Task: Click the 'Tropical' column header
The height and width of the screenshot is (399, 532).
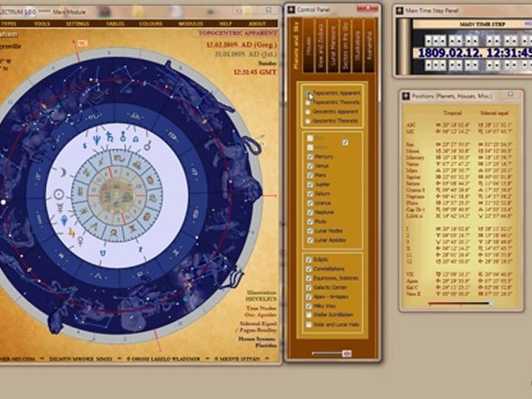Action: click(x=452, y=113)
